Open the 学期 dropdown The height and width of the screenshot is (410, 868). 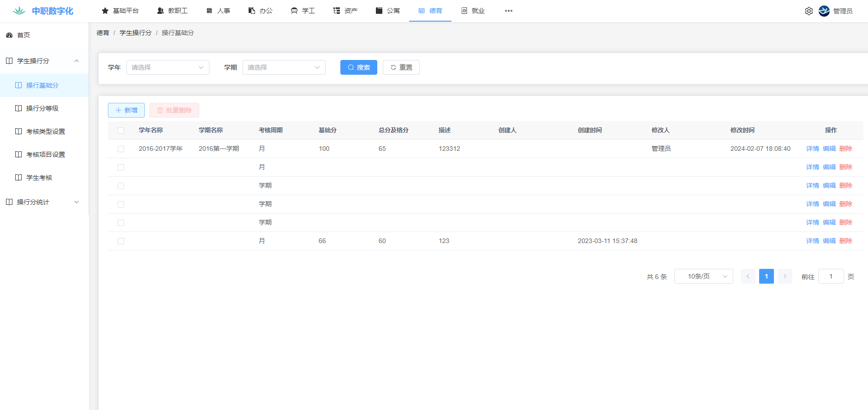[x=284, y=67]
